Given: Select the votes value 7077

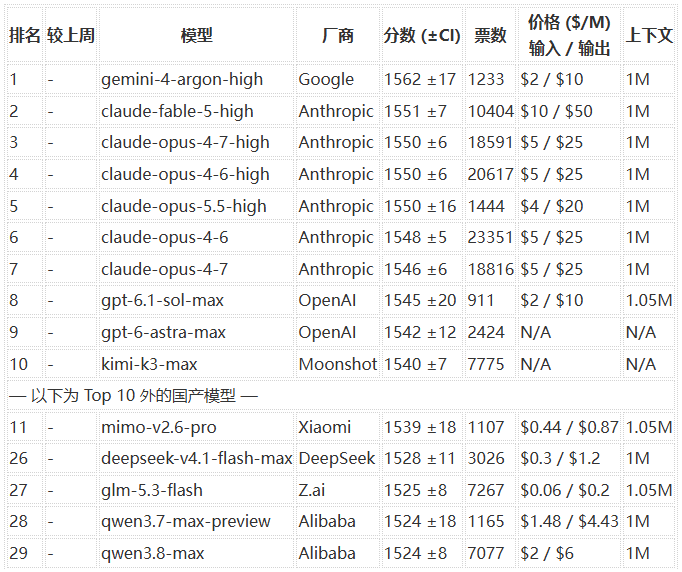Looking at the screenshot, I should pos(486,554).
